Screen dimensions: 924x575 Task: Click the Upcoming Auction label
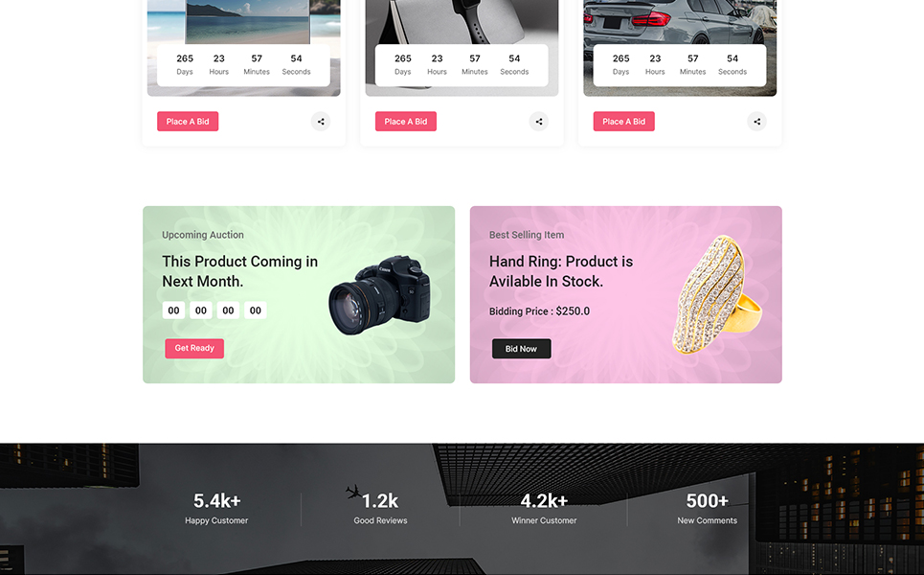pos(203,235)
